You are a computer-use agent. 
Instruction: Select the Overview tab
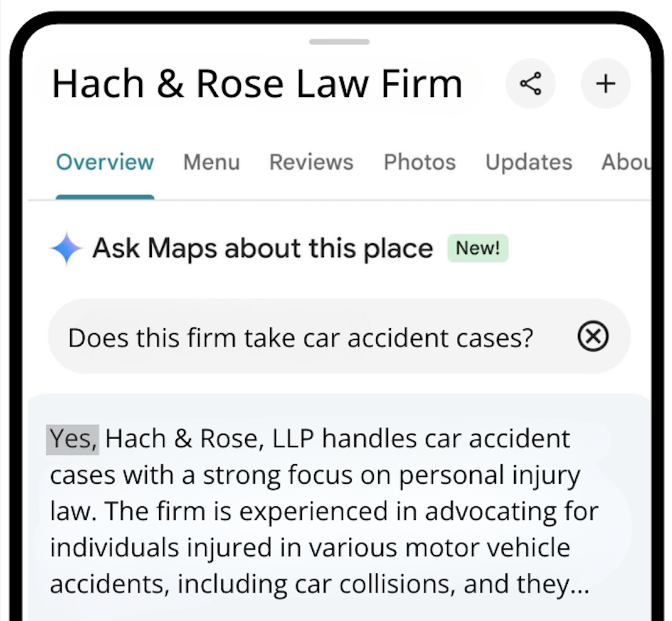pyautogui.click(x=105, y=162)
